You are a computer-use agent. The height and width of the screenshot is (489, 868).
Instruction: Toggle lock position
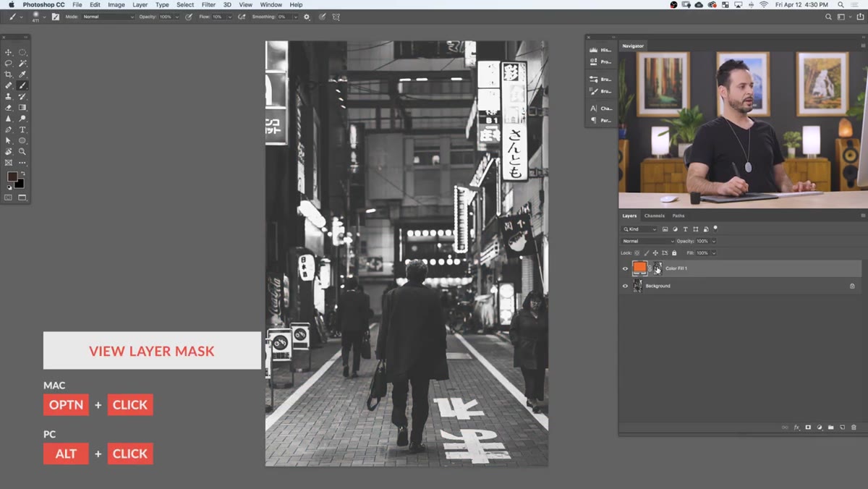click(x=657, y=253)
